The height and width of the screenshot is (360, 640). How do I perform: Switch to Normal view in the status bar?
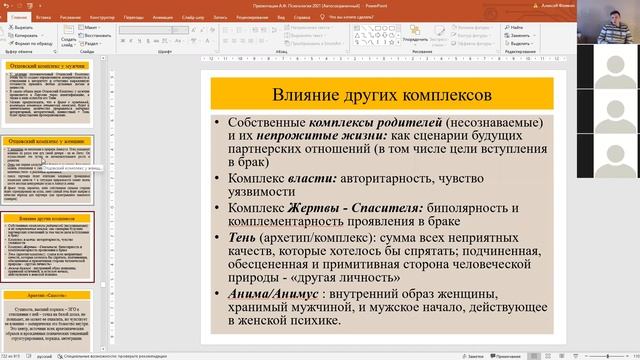534,356
